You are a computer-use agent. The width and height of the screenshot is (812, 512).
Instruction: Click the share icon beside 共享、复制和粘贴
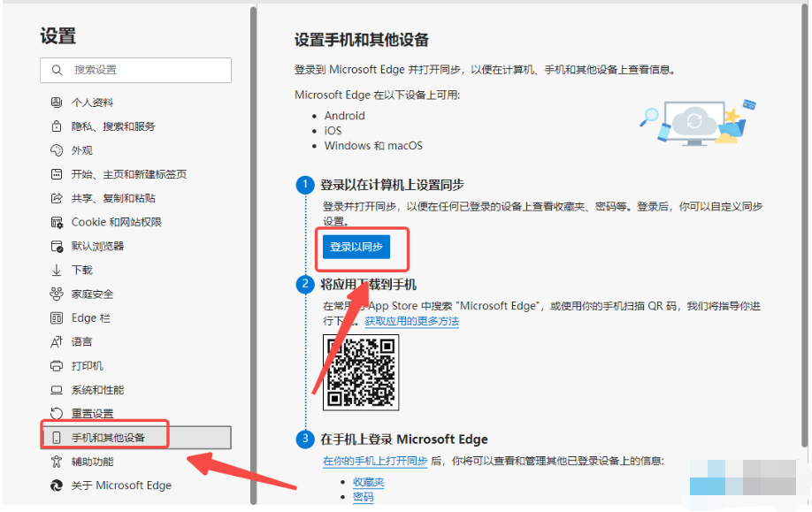point(57,198)
